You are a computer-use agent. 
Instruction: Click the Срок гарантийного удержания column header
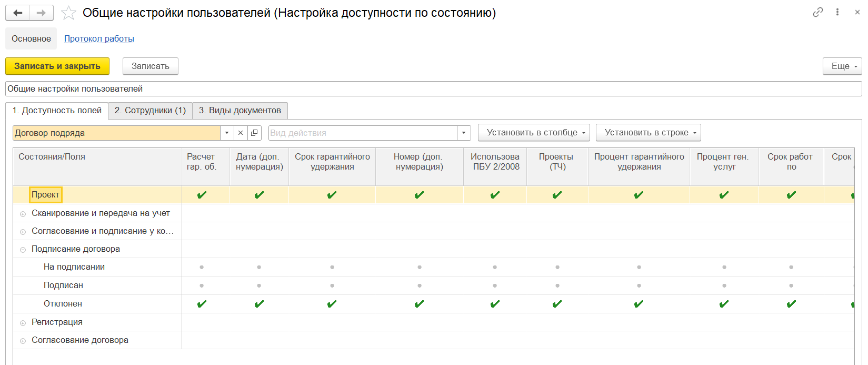(x=332, y=166)
